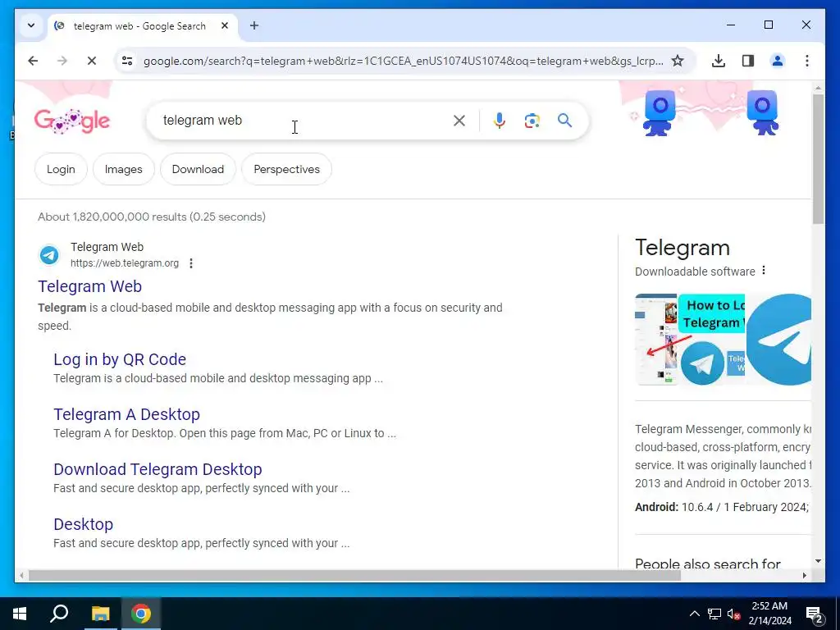Click the forward navigation arrow
Screen dimensions: 840x630
tap(62, 61)
